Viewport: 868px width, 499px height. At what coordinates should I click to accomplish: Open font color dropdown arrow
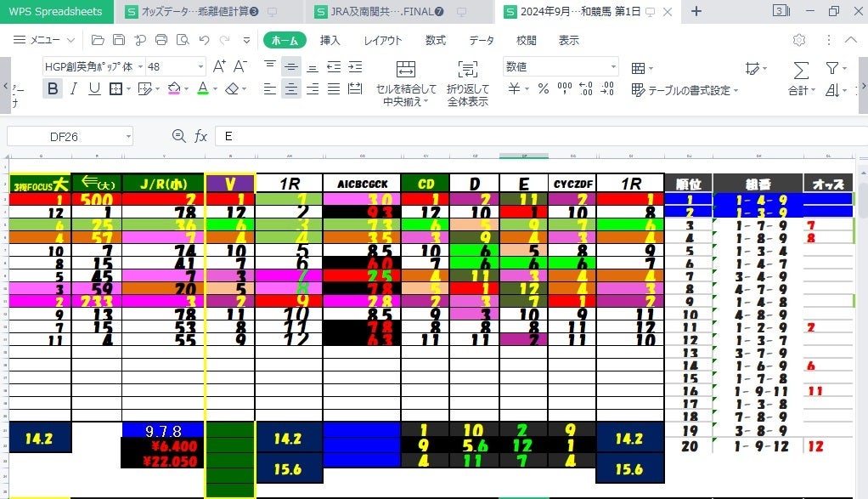click(x=216, y=88)
